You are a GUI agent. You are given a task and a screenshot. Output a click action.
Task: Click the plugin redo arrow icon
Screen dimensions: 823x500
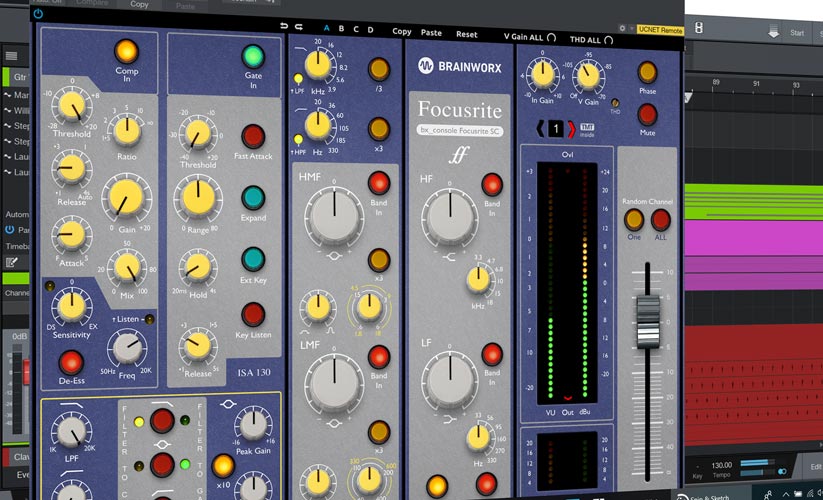point(298,27)
